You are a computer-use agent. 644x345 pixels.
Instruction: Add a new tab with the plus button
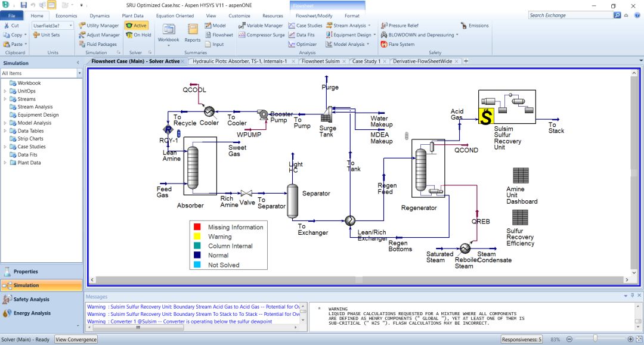[x=466, y=61]
